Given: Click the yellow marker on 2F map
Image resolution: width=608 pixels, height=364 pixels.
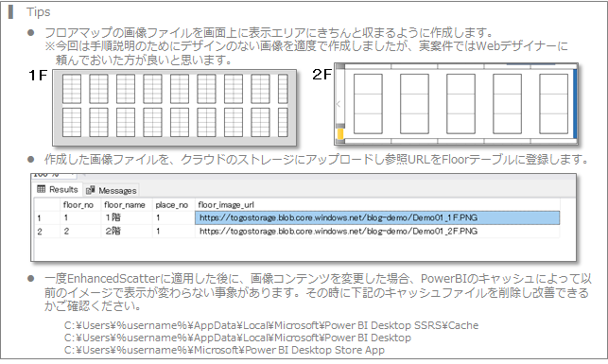Looking at the screenshot, I should pos(340,133).
